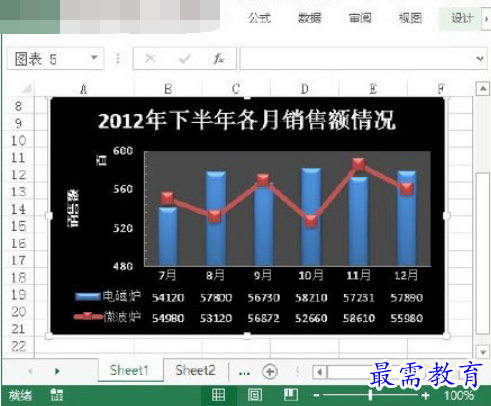Select row 15 header
The image size is (491, 406).
18,226
